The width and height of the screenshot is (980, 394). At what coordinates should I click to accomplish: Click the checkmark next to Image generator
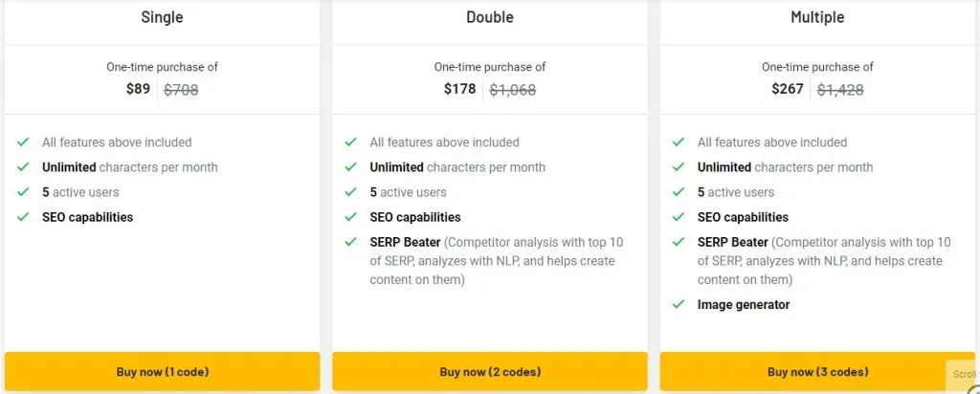[679, 305]
